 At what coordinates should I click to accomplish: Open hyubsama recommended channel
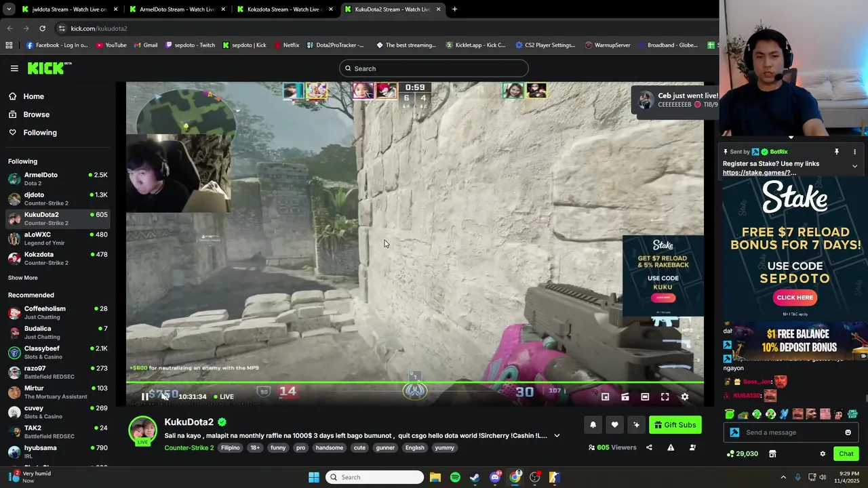58,452
